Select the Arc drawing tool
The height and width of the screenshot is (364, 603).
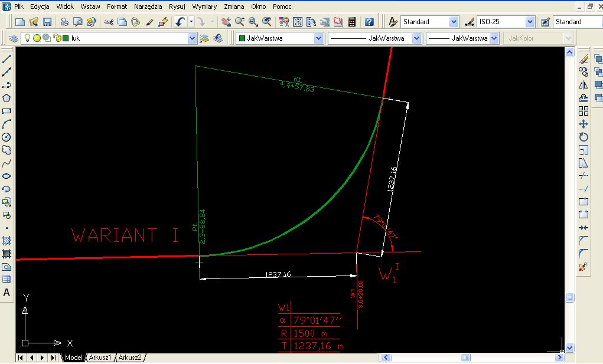click(x=6, y=124)
